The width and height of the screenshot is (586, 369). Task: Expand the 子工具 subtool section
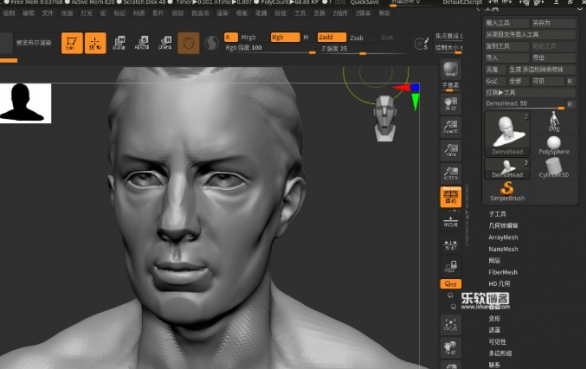(x=497, y=214)
